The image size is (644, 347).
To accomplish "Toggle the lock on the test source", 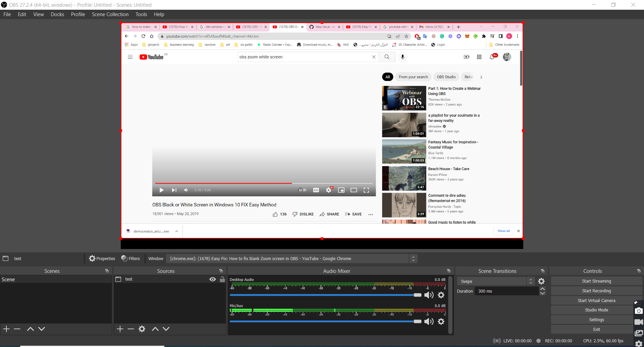I will 222,279.
